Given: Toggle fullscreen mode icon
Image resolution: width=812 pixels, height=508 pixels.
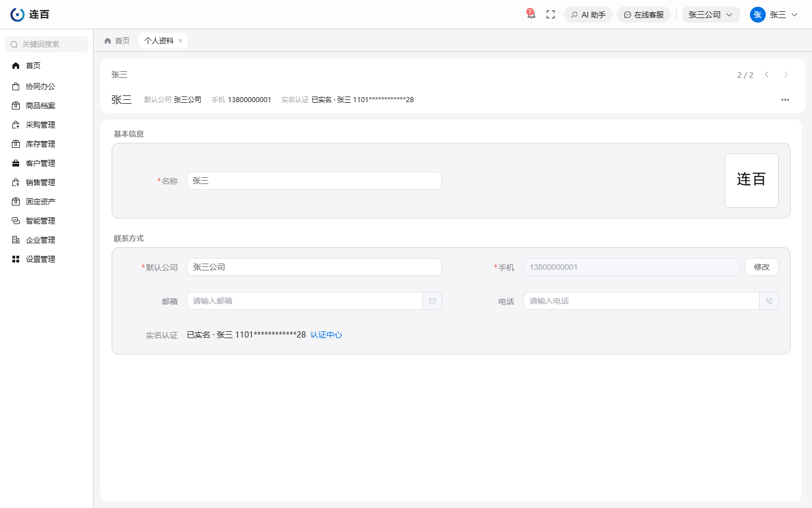Looking at the screenshot, I should pos(551,15).
